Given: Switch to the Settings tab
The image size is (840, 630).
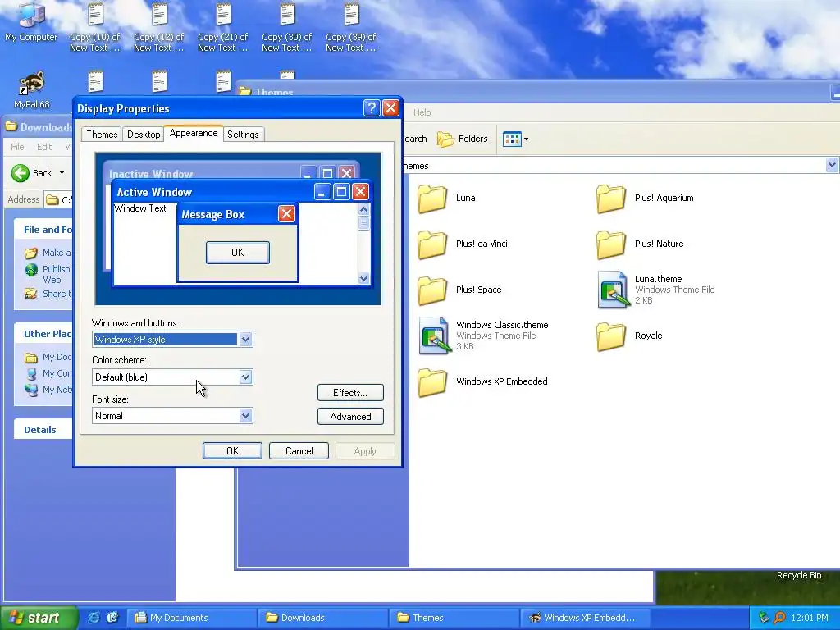Looking at the screenshot, I should [243, 135].
